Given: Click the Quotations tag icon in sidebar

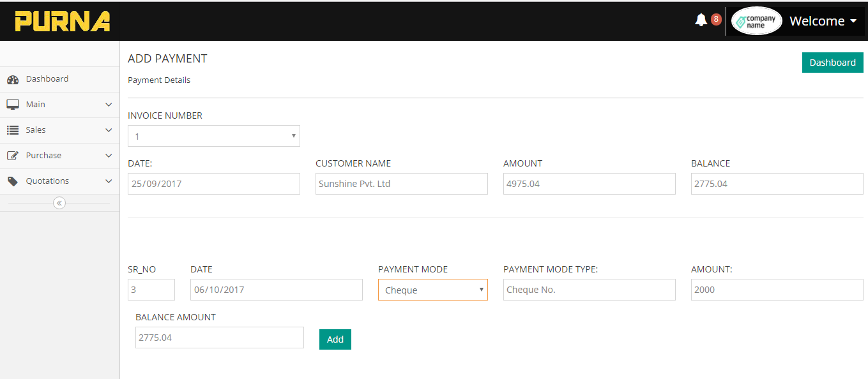Looking at the screenshot, I should pos(13,181).
